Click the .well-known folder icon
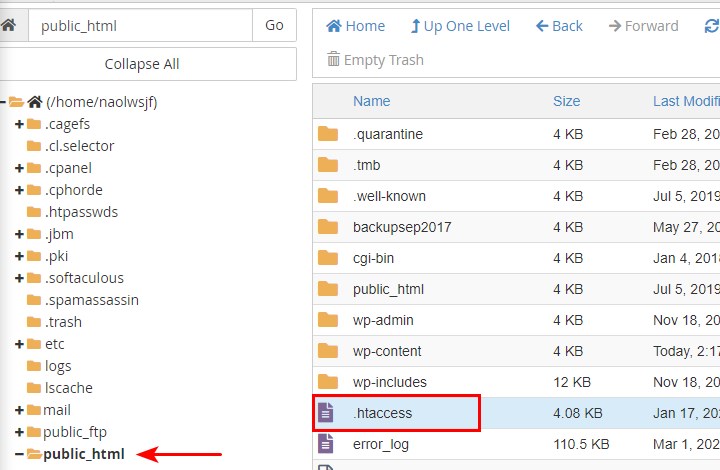720x470 pixels. coord(328,196)
